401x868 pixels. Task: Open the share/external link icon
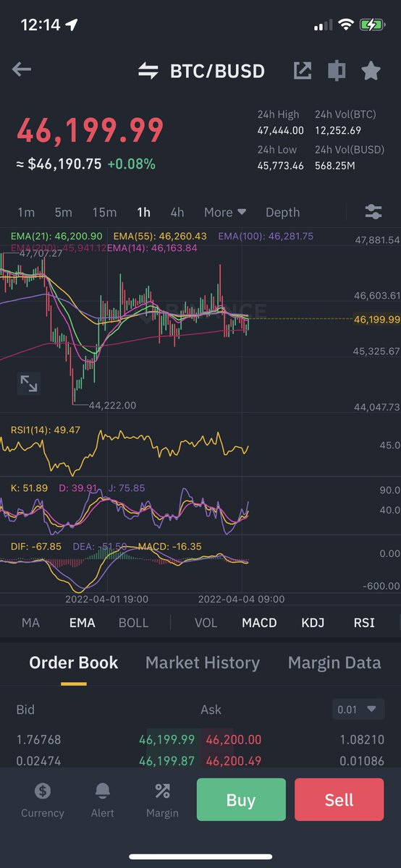303,70
